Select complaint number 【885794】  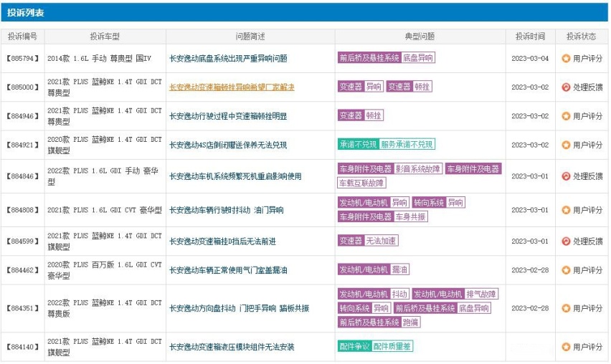tap(23, 58)
